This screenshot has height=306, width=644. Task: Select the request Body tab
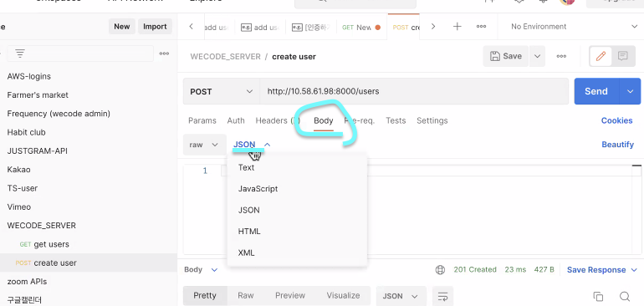tap(323, 120)
